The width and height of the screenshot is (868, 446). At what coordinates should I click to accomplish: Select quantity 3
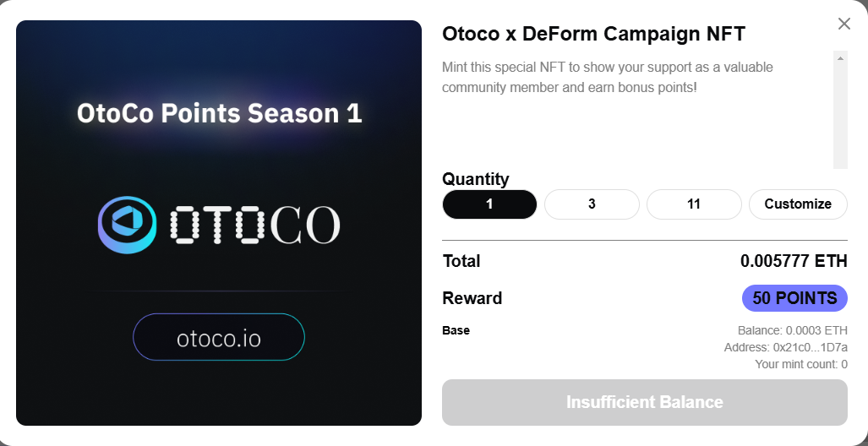592,204
